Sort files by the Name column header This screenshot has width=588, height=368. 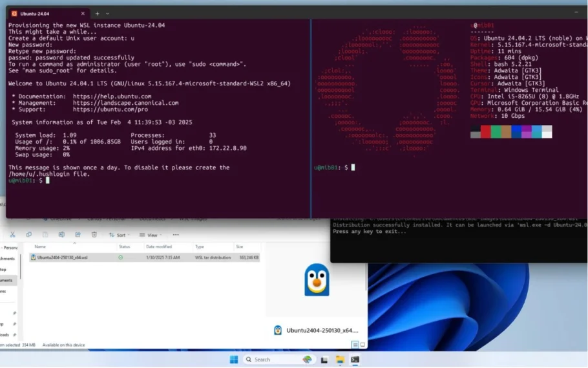tap(40, 246)
